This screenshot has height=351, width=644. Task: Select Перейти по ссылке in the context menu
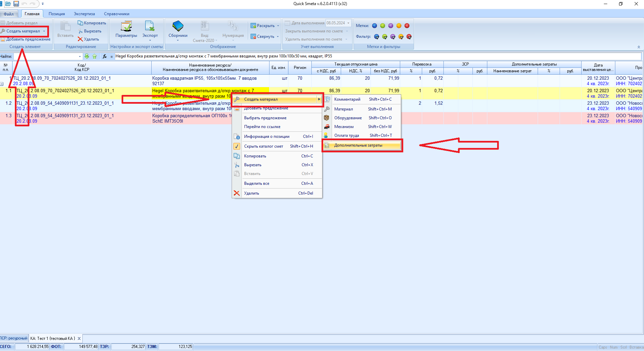(277, 127)
